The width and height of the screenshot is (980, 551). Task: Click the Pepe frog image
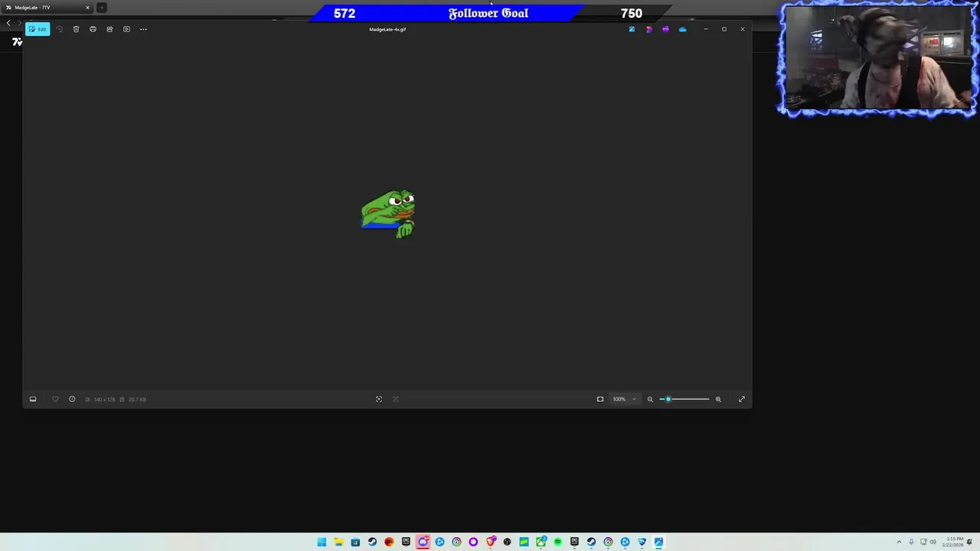pyautogui.click(x=388, y=214)
